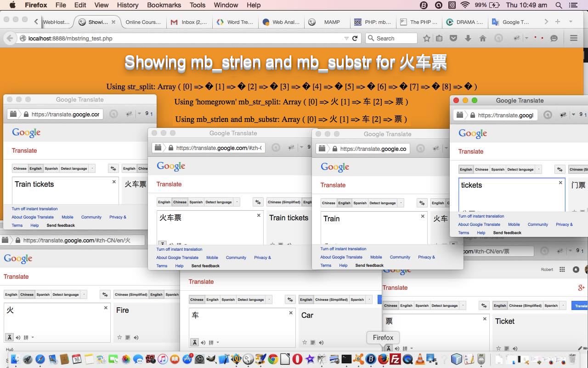Viewport: 588px width, 368px height.
Task: Expand source language list in 票 window
Action: pyautogui.click(x=464, y=305)
